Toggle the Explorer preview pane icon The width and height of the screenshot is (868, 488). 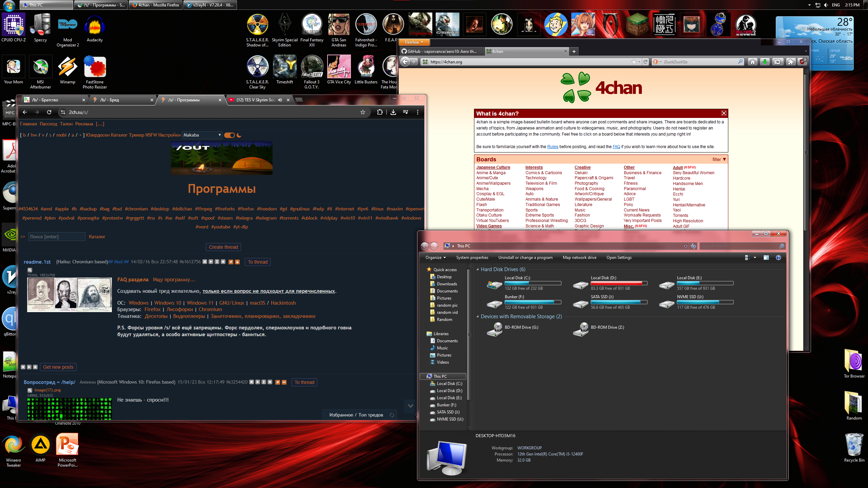(x=766, y=258)
